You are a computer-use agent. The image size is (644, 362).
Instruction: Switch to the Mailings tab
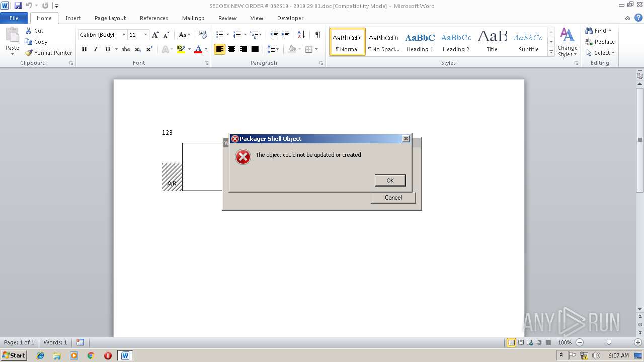pyautogui.click(x=193, y=18)
